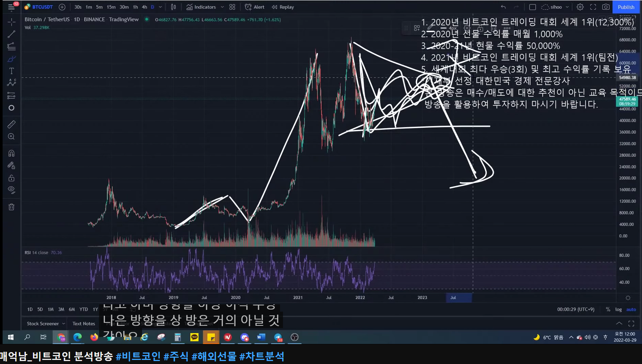Open the Stock Screener dropdown

pyautogui.click(x=46, y=324)
